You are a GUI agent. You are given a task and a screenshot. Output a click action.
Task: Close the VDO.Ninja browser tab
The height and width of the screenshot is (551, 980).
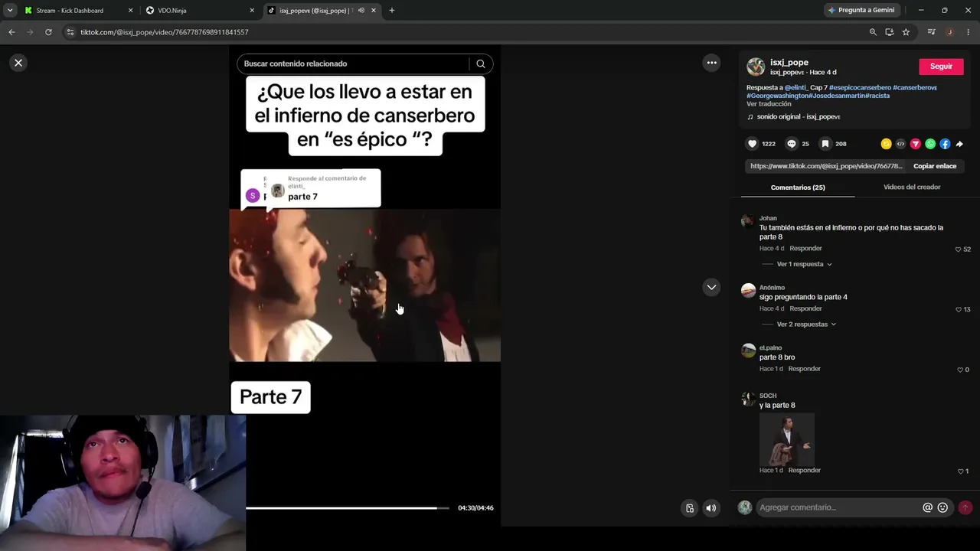[252, 11]
